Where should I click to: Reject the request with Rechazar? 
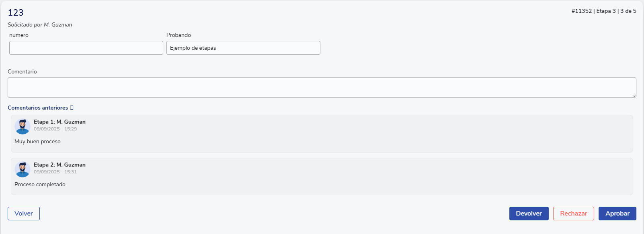573,214
